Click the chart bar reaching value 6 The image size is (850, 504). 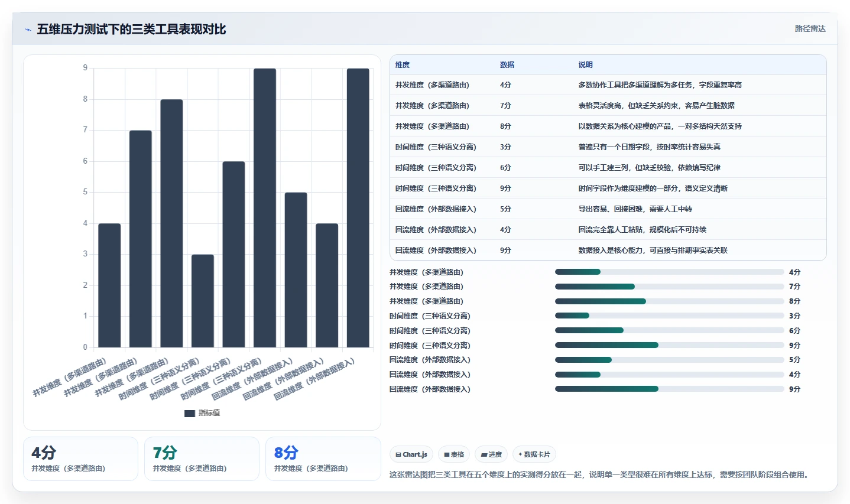coord(233,254)
